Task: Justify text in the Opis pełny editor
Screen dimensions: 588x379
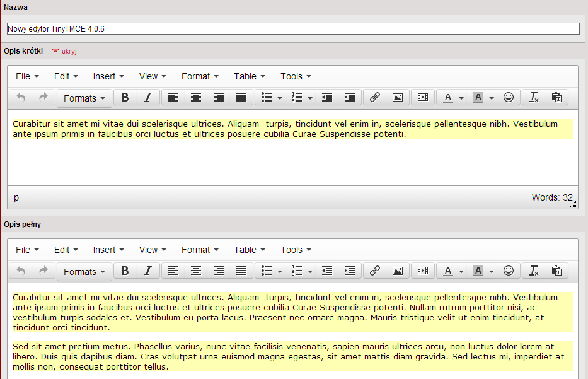Action: [241, 271]
